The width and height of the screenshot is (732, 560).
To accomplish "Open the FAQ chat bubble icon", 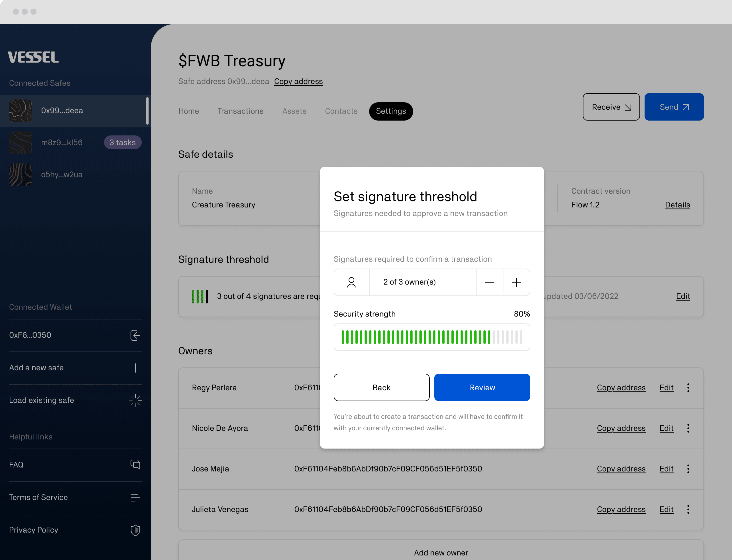I will click(135, 465).
